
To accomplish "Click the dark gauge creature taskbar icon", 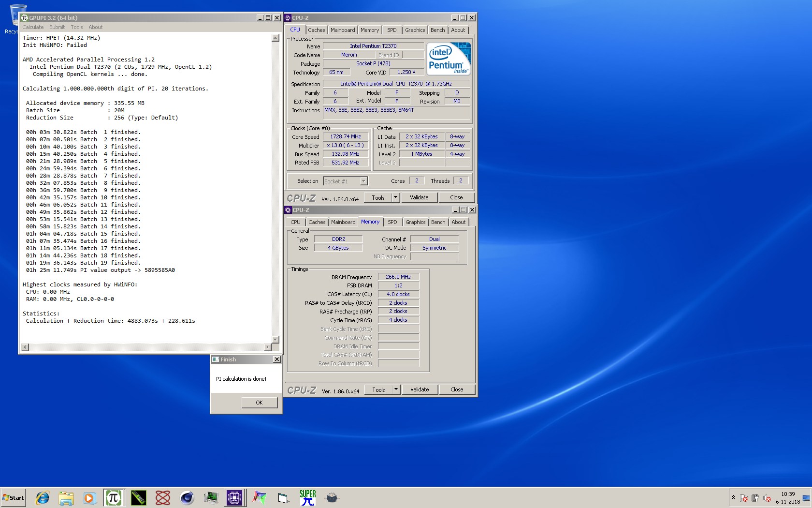I will (332, 498).
